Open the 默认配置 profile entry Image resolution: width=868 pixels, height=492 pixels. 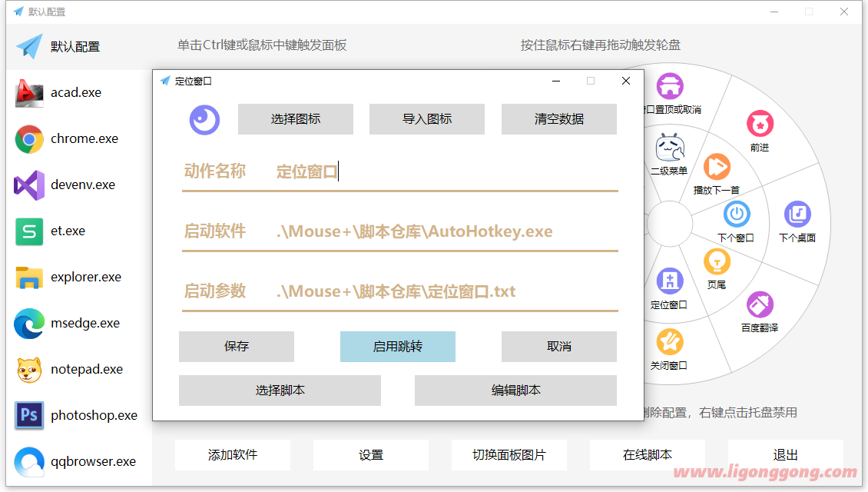pos(76,47)
